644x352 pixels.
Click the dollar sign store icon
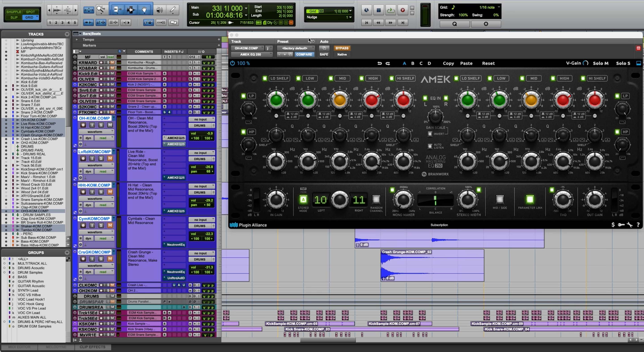tap(613, 225)
